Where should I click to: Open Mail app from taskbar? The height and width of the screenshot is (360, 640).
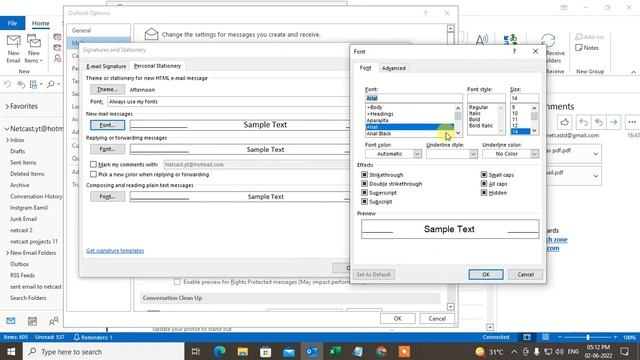point(289,351)
